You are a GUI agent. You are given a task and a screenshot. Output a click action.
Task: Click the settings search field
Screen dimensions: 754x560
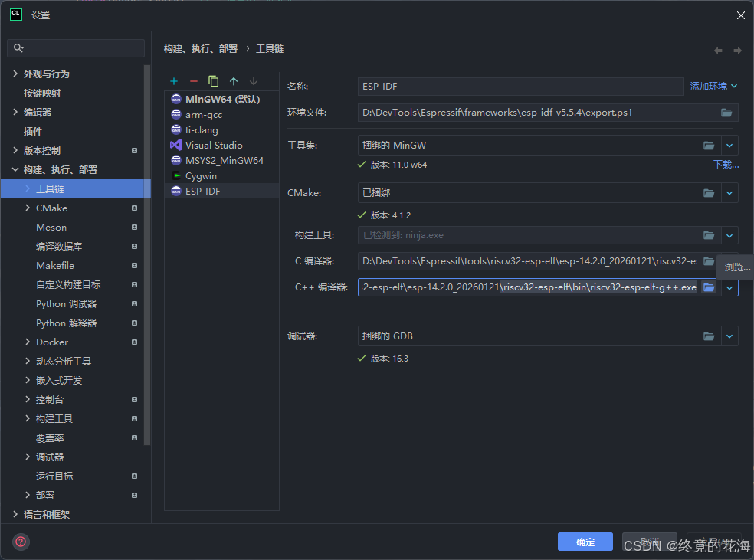tap(76, 48)
